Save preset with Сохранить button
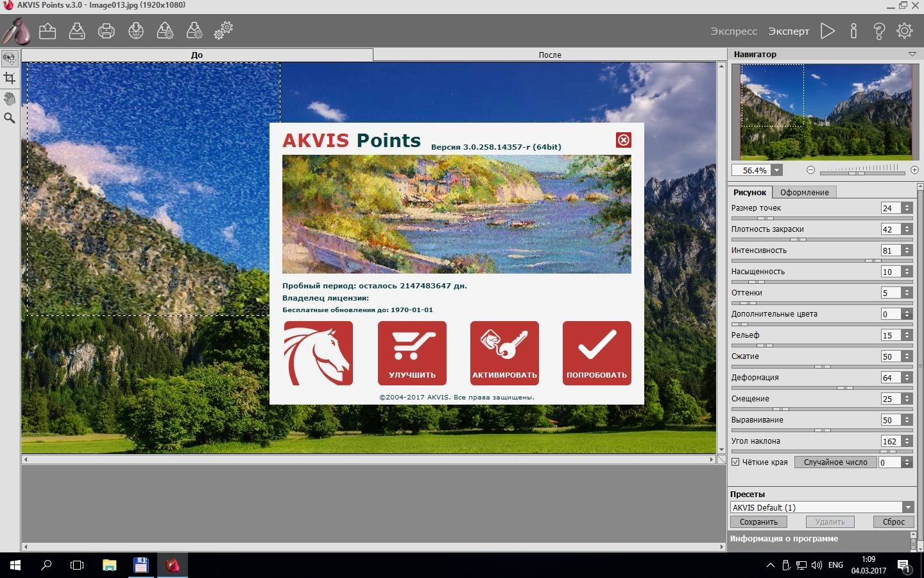Viewport: 924px width, 578px height. click(x=758, y=522)
